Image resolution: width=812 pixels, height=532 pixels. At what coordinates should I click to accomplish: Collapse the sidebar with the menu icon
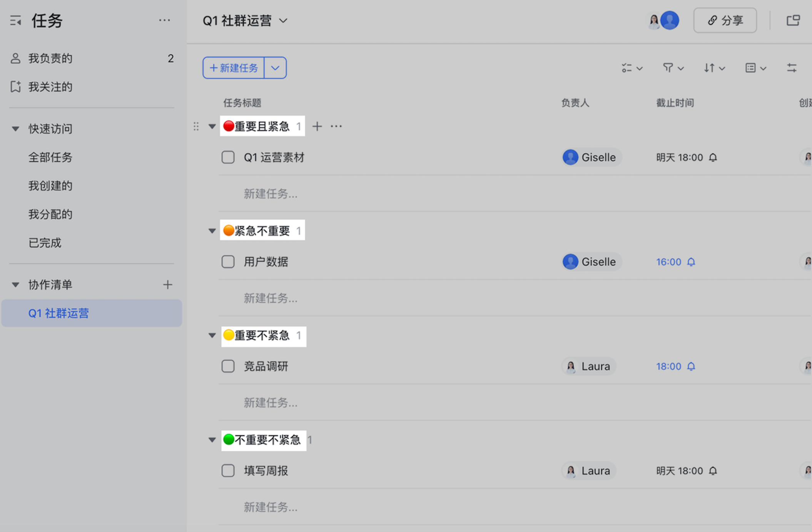pos(15,20)
